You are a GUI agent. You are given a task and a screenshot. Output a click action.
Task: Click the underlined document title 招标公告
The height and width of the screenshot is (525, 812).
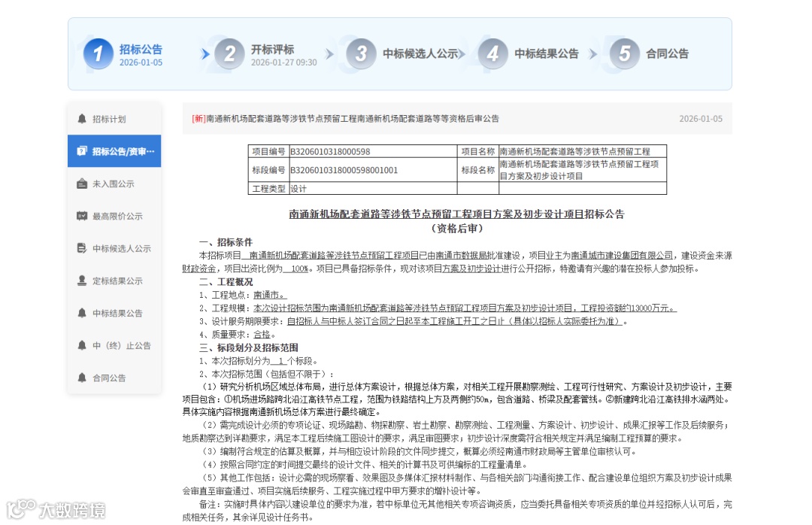[457, 214]
